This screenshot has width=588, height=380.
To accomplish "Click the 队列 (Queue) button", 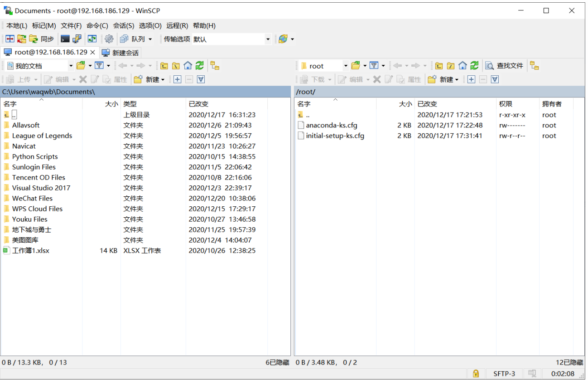I will click(133, 39).
